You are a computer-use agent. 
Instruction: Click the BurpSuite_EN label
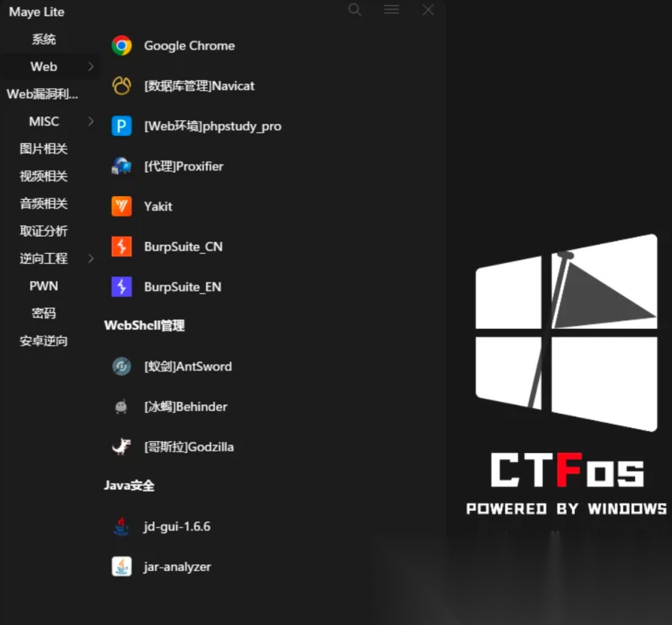coord(183,287)
